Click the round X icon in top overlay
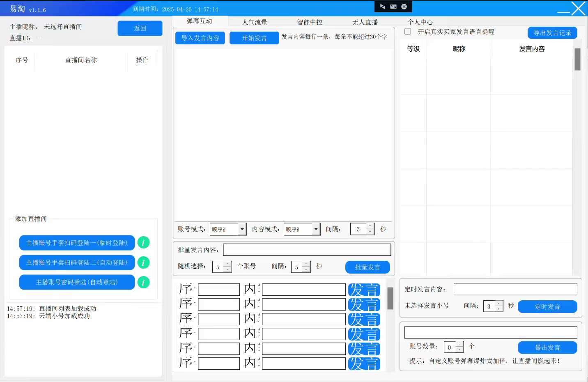Image resolution: width=588 pixels, height=382 pixels. pos(404,7)
